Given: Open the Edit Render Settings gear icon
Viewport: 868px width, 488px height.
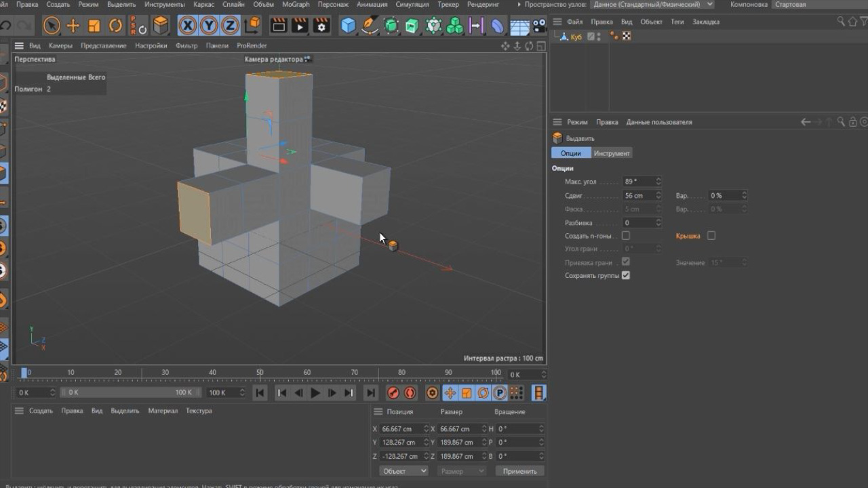Looking at the screenshot, I should coord(321,26).
